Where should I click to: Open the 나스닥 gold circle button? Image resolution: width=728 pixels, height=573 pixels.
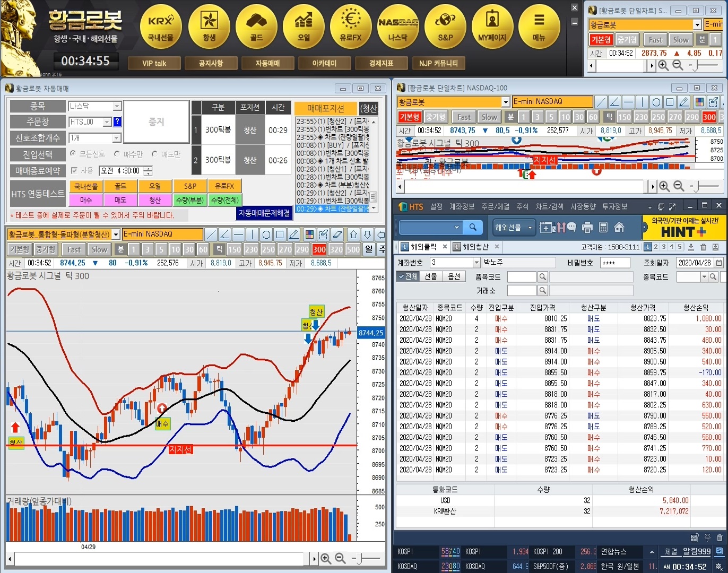click(x=398, y=28)
